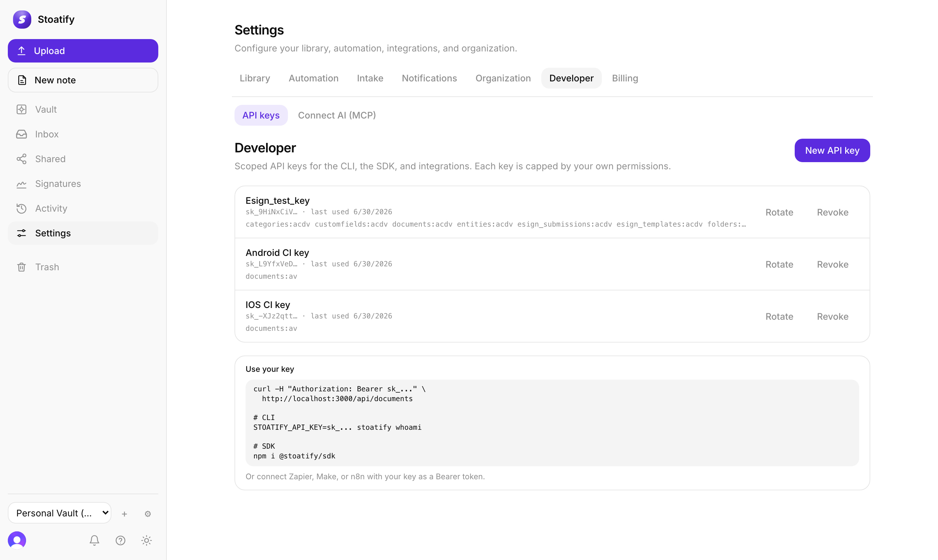Viewport: 938px width, 560px height.
Task: Switch to the Billing tab
Action: click(x=625, y=78)
